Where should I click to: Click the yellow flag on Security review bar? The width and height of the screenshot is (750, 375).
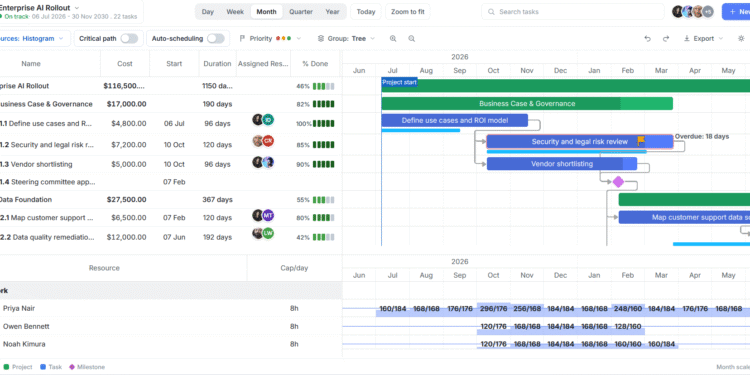[x=641, y=141]
